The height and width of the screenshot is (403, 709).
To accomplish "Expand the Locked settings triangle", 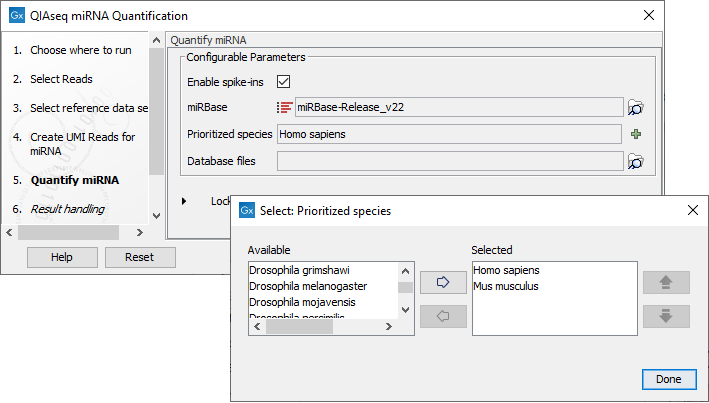I will pyautogui.click(x=184, y=201).
